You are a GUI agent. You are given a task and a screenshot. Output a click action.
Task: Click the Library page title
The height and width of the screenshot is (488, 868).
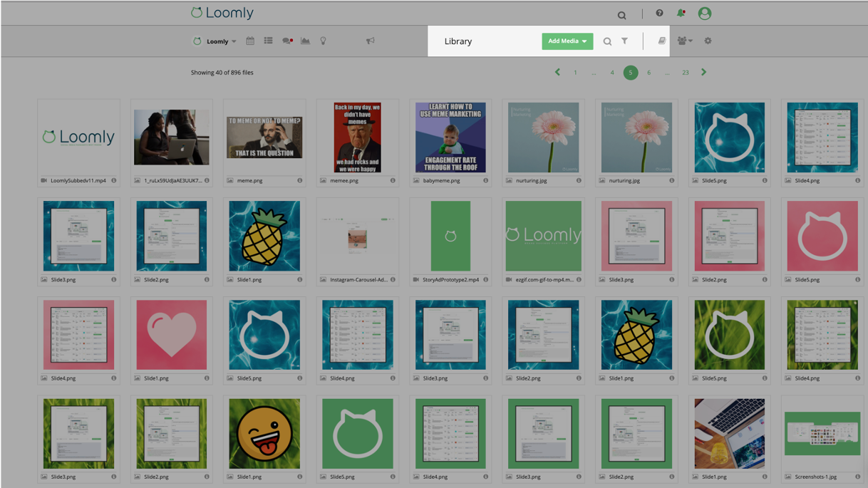pyautogui.click(x=458, y=41)
